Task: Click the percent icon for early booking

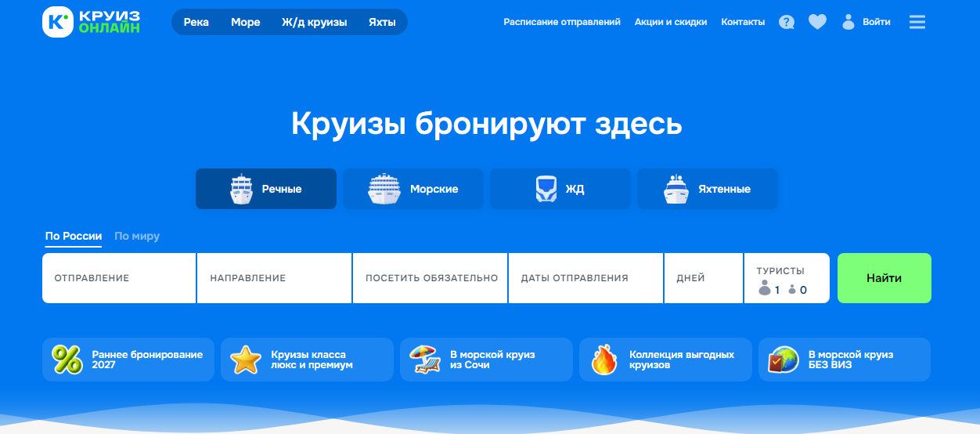Action: [67, 360]
